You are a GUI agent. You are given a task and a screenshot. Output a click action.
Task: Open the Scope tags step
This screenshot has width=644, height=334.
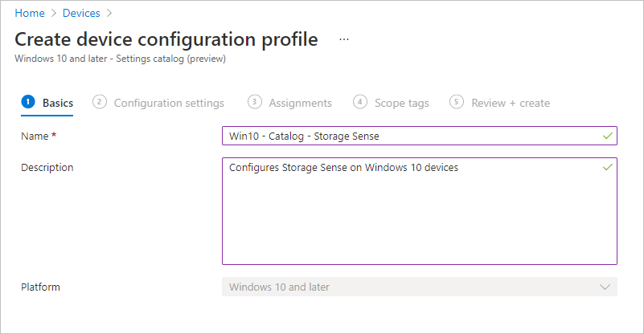401,103
